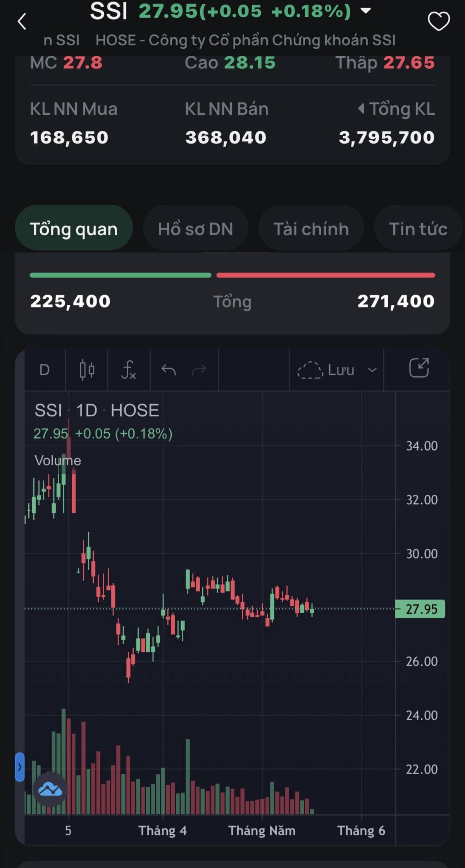Undo the last chart action
Screen dimensions: 465x868
pyautogui.click(x=169, y=370)
